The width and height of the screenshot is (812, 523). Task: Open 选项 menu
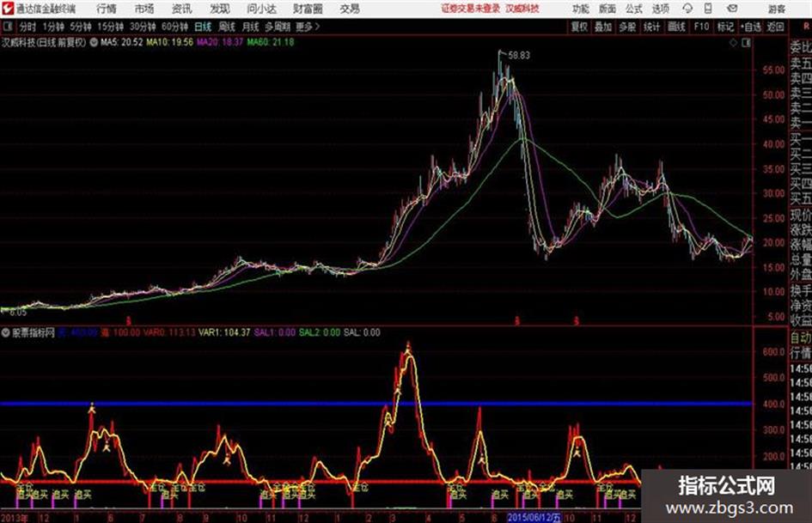pyautogui.click(x=660, y=9)
